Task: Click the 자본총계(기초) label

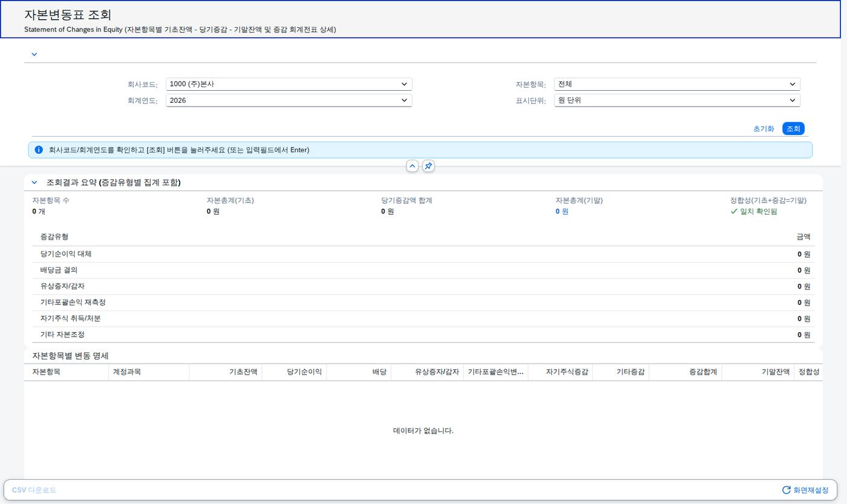Action: pyautogui.click(x=231, y=200)
